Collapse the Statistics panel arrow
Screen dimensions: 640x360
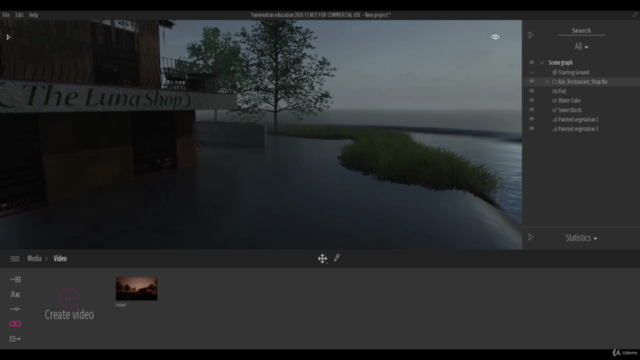pyautogui.click(x=531, y=237)
